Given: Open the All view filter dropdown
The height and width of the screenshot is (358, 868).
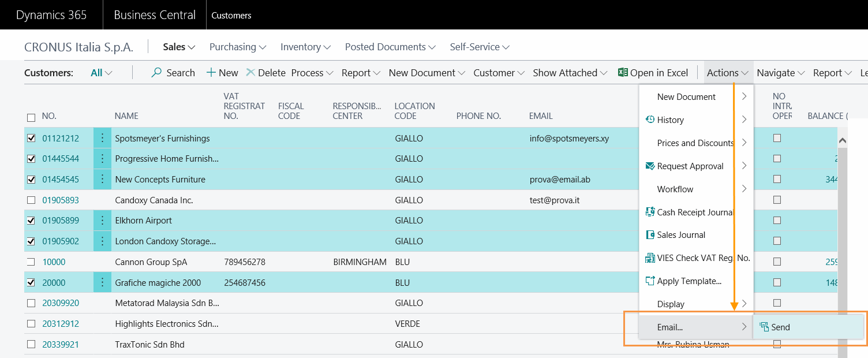Looking at the screenshot, I should pos(102,73).
